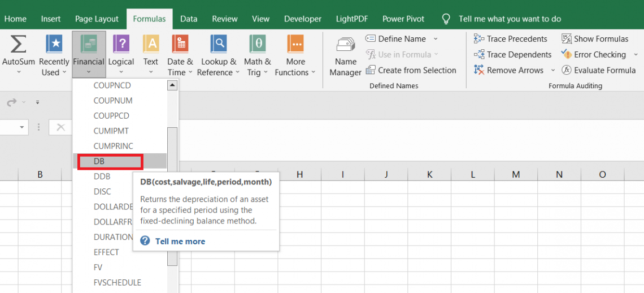
Task: Open the Recently Used functions icon
Action: [54, 44]
